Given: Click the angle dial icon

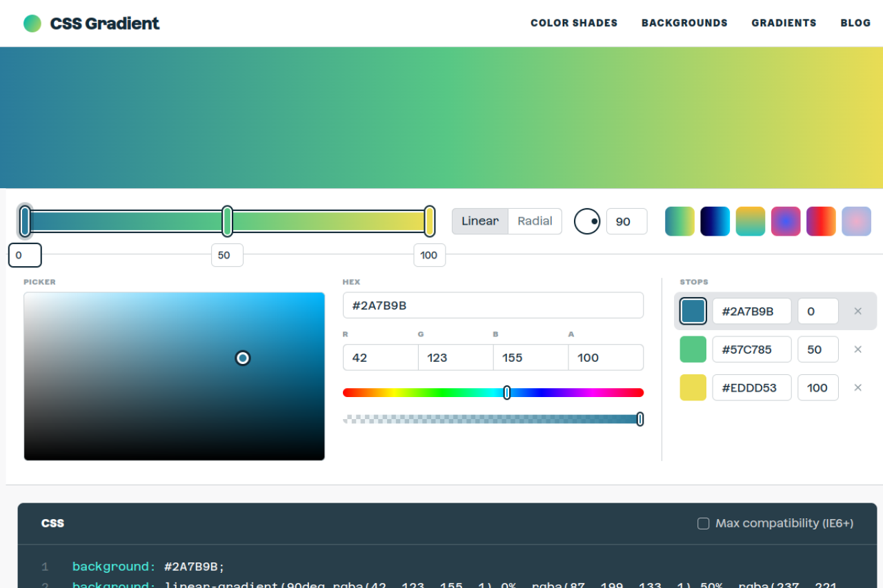Looking at the screenshot, I should [x=587, y=221].
